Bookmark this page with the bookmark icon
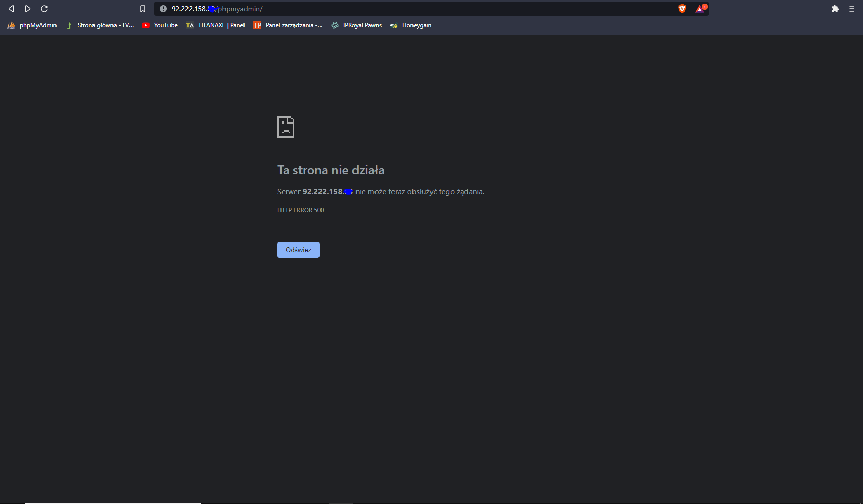863x504 pixels. tap(143, 9)
